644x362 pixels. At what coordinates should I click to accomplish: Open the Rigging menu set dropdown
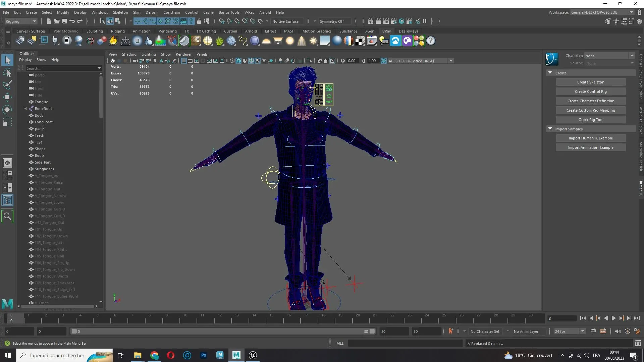point(20,21)
